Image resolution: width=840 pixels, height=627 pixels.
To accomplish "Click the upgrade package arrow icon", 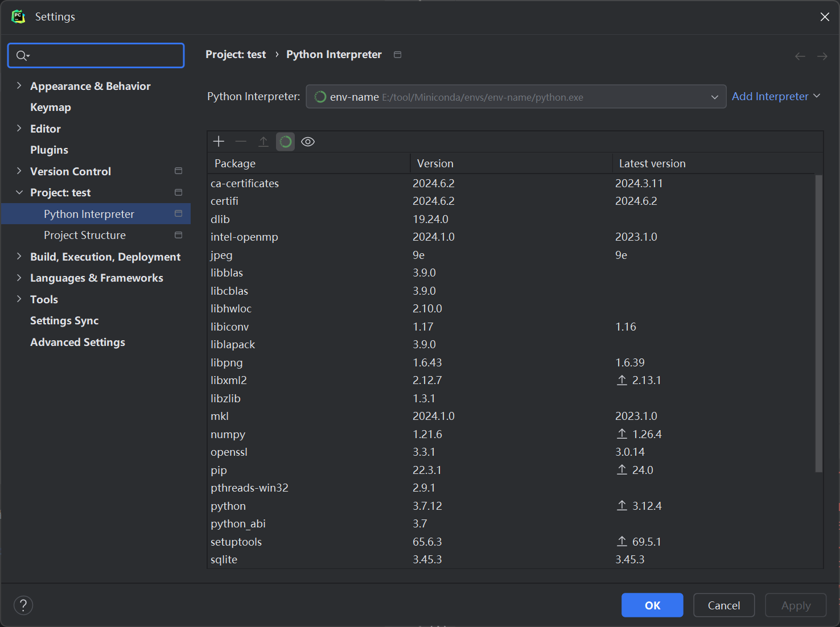I will click(x=263, y=142).
